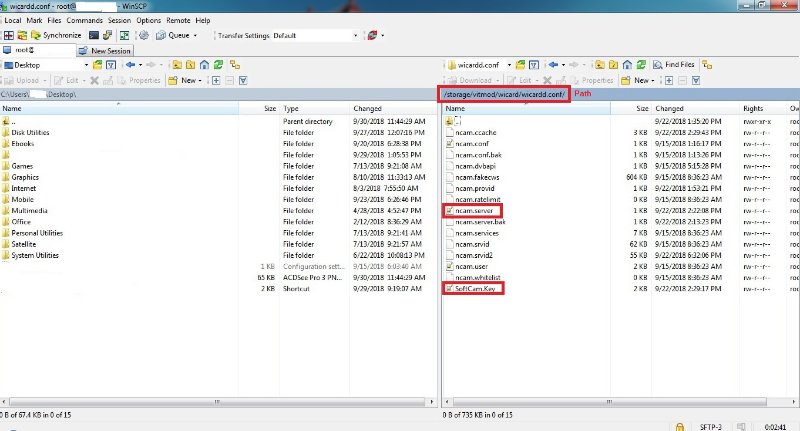Open the wicardd.conf directory dropdown

(x=509, y=65)
